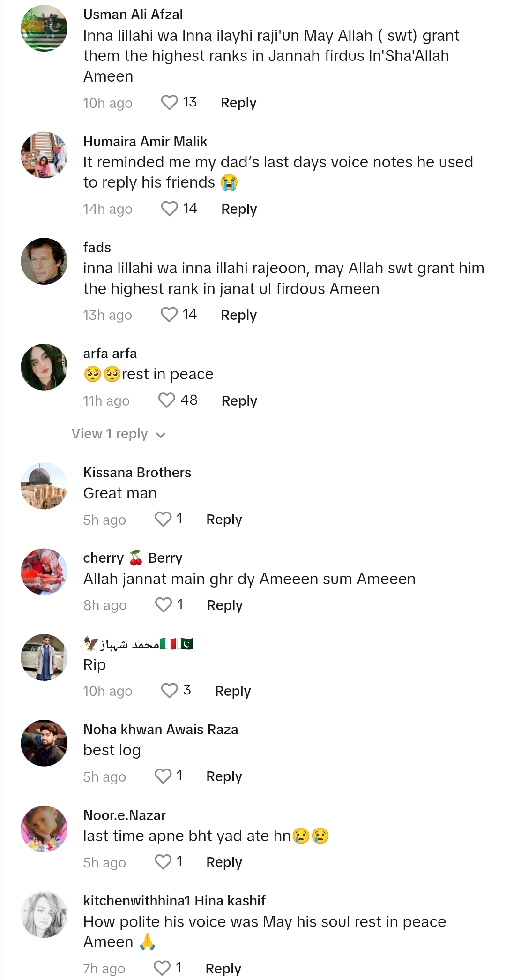Screen dimensions: 506x980
Task: Tap heart on Humaira Amir Malik's comment
Action: coord(169,209)
